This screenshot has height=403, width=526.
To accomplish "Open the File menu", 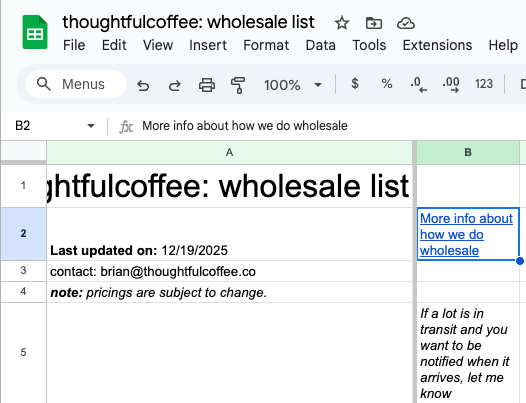I will pos(74,45).
